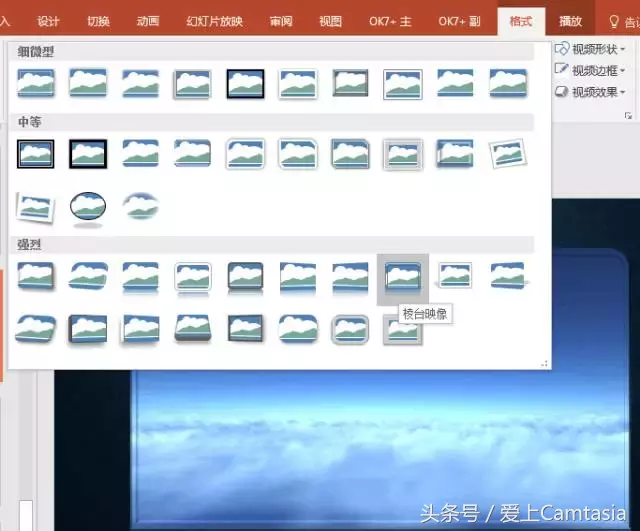
Task: Open the video styles dialog launcher
Action: coord(628,116)
